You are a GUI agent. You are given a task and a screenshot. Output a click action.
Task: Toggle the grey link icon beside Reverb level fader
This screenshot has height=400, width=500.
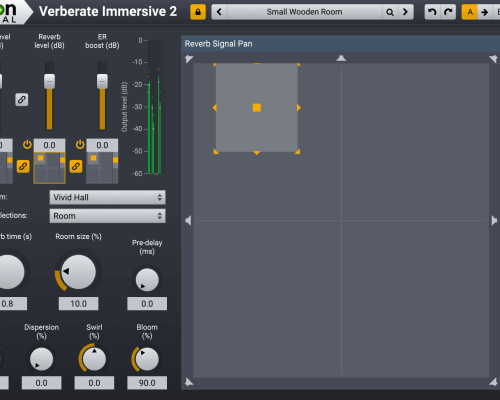[x=22, y=100]
